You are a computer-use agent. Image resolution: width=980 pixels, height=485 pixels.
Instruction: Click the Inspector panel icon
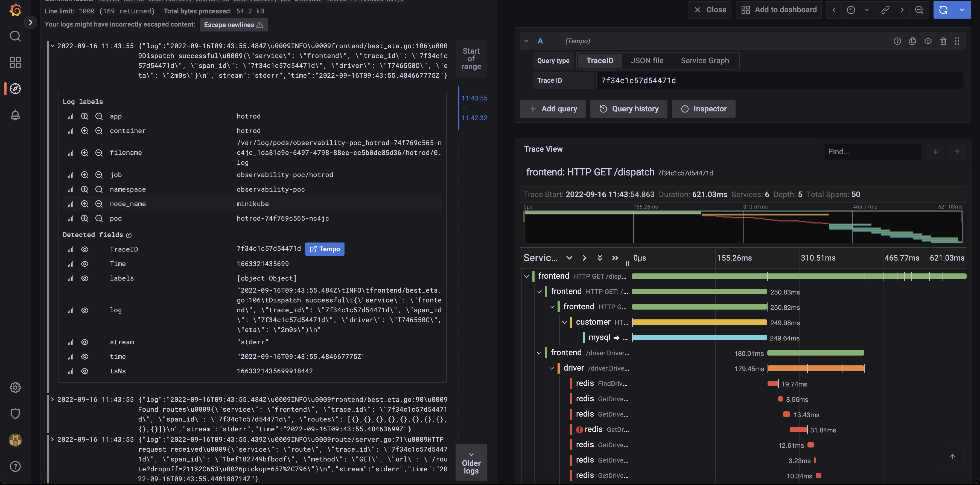pos(684,109)
